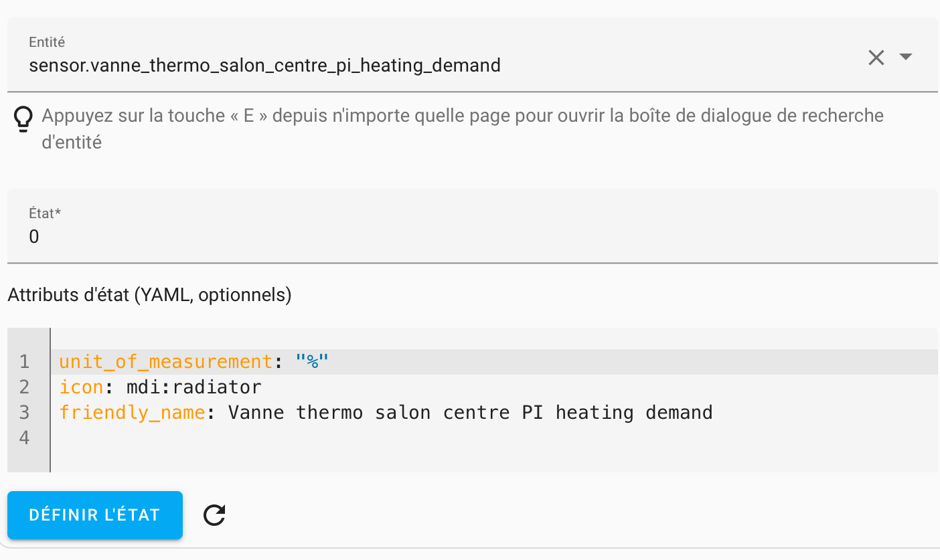Click the friendly_name key in YAML
The height and width of the screenshot is (560, 940).
coord(132,412)
